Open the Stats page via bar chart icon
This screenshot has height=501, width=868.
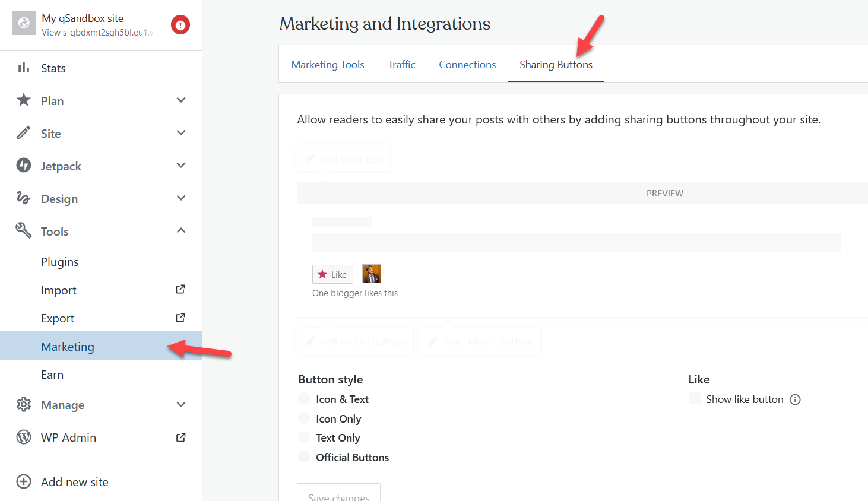tap(24, 68)
